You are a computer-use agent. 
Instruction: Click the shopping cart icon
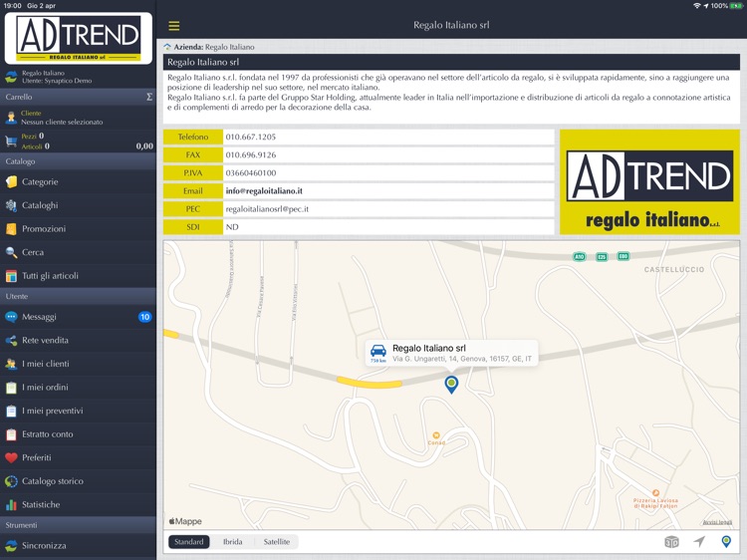(11, 141)
